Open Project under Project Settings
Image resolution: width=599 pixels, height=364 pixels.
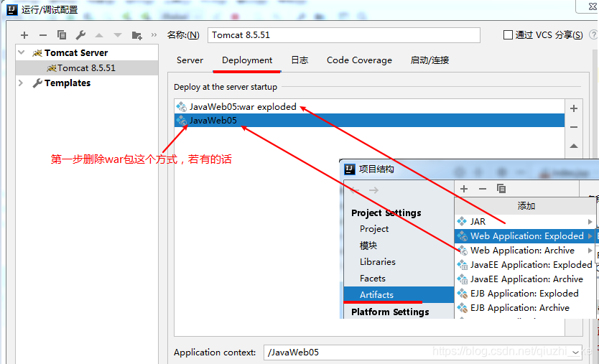coord(374,229)
